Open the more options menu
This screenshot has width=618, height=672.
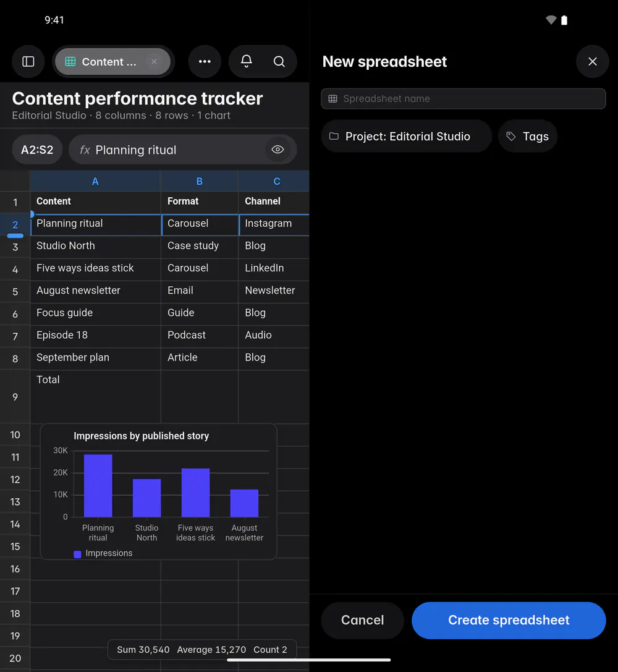[205, 62]
